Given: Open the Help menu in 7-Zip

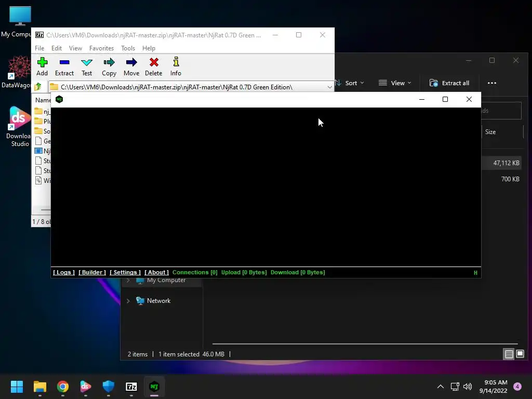Looking at the screenshot, I should point(149,48).
